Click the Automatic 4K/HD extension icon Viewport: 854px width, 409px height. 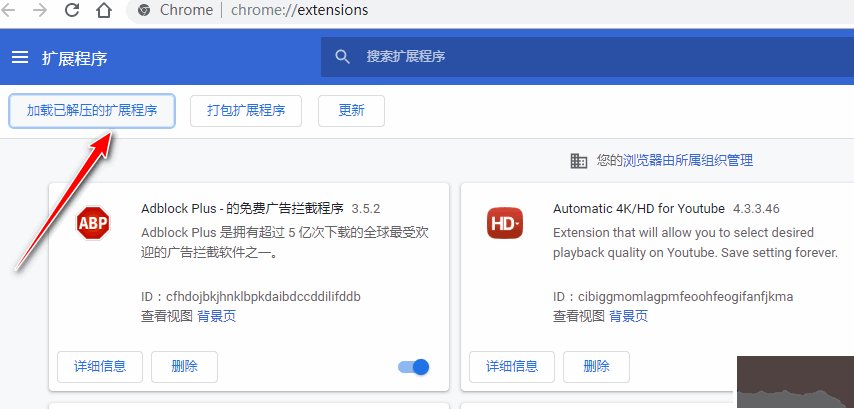click(x=505, y=223)
